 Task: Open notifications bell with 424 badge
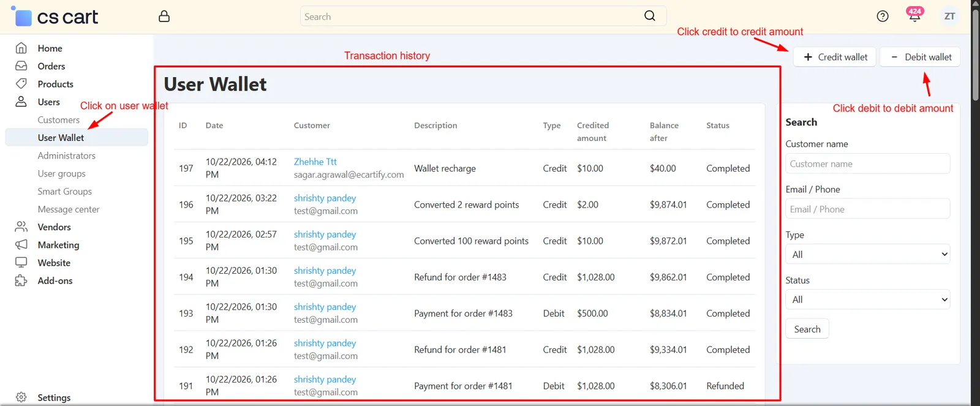coord(914,15)
